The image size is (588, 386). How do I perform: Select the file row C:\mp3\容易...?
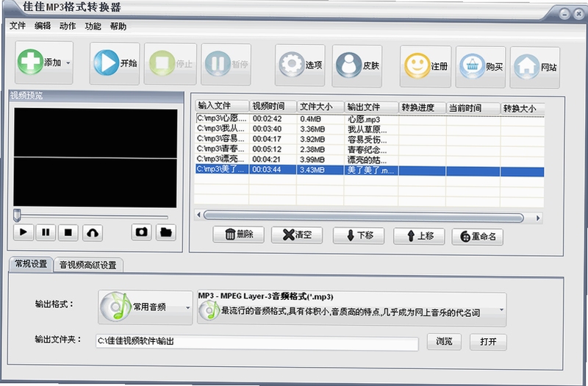(x=370, y=140)
